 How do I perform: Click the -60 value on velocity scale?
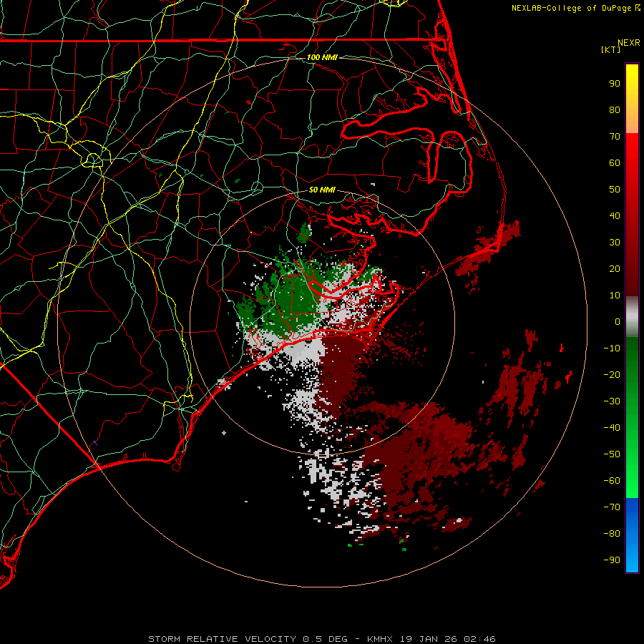tap(612, 481)
